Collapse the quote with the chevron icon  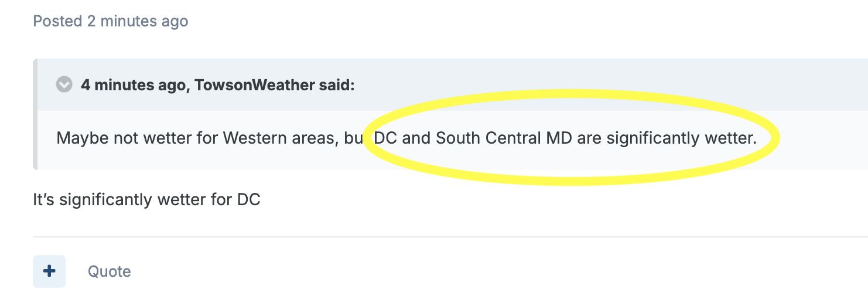[x=64, y=85]
